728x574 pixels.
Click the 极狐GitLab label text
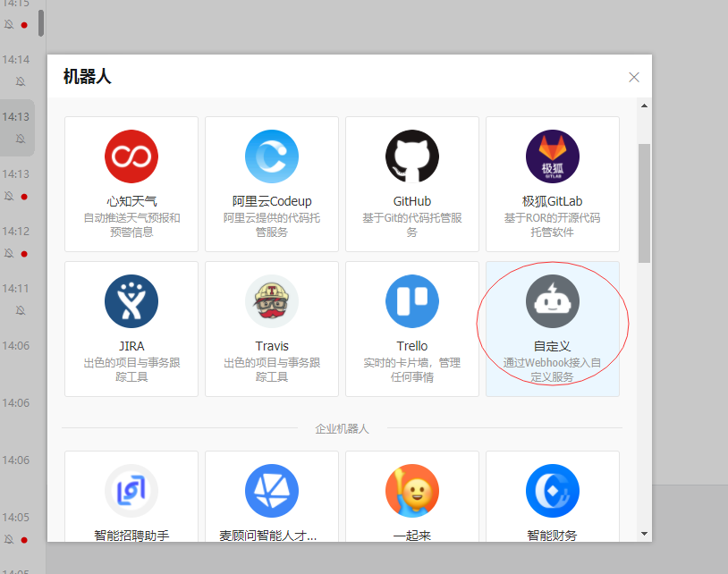(x=553, y=201)
